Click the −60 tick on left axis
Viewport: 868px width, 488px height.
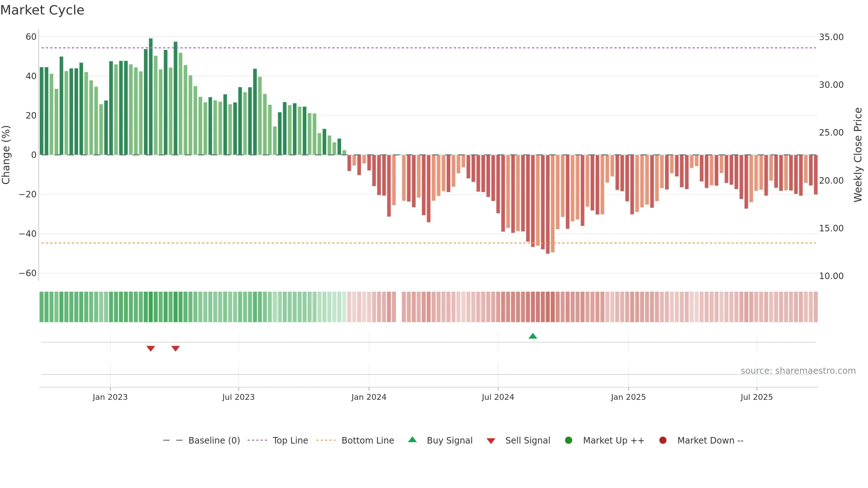28,273
